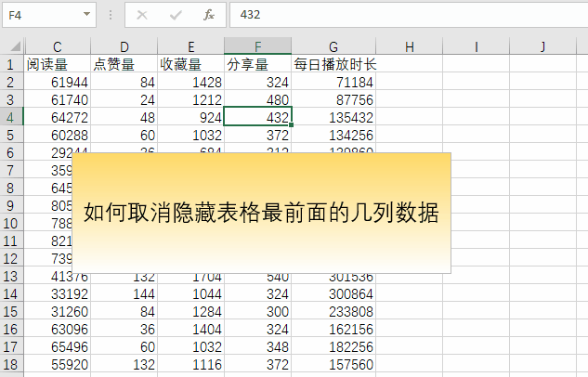588x377 pixels.
Task: Select column H header
Action: pos(410,46)
